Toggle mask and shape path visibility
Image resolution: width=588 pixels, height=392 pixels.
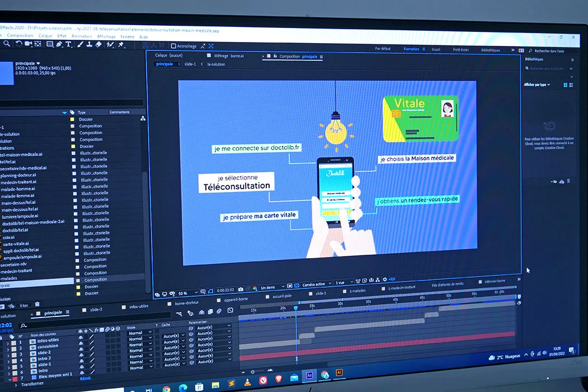click(x=210, y=291)
